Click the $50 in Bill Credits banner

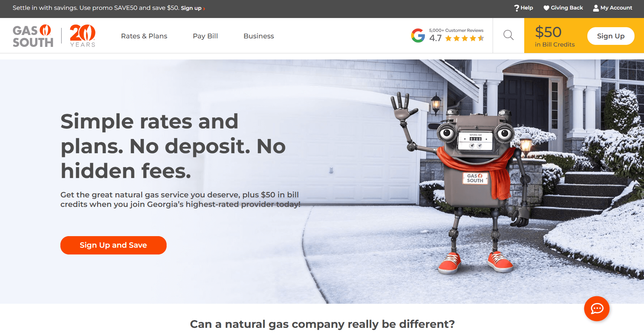pyautogui.click(x=554, y=36)
